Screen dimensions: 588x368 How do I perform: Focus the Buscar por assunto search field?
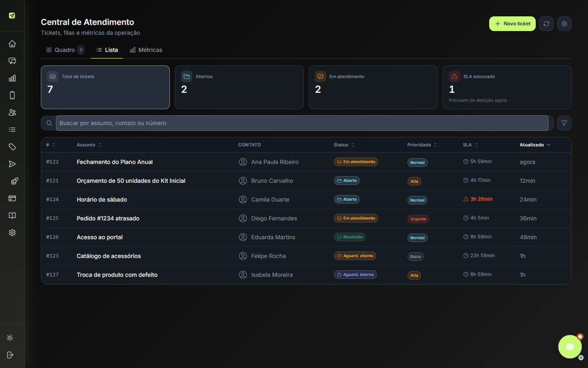302,123
